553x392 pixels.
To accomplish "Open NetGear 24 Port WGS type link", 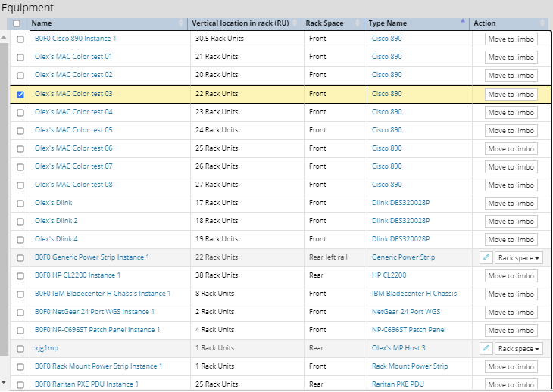I will coord(406,311).
